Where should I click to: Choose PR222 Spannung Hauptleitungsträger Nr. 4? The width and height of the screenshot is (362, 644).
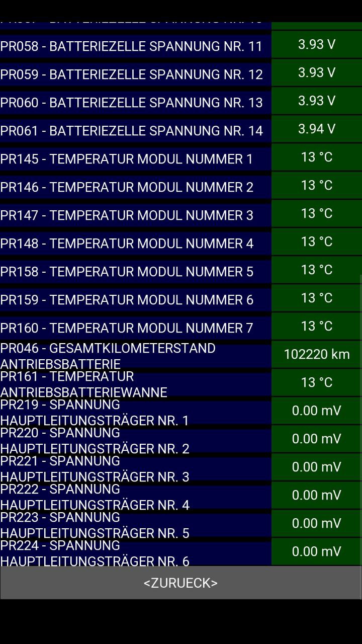[95, 497]
